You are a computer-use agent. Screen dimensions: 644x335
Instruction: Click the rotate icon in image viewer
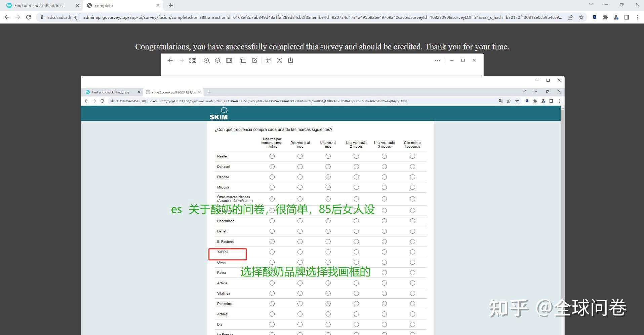(243, 61)
